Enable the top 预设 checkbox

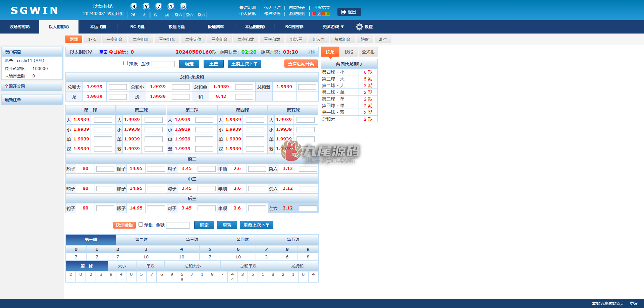tap(125, 63)
